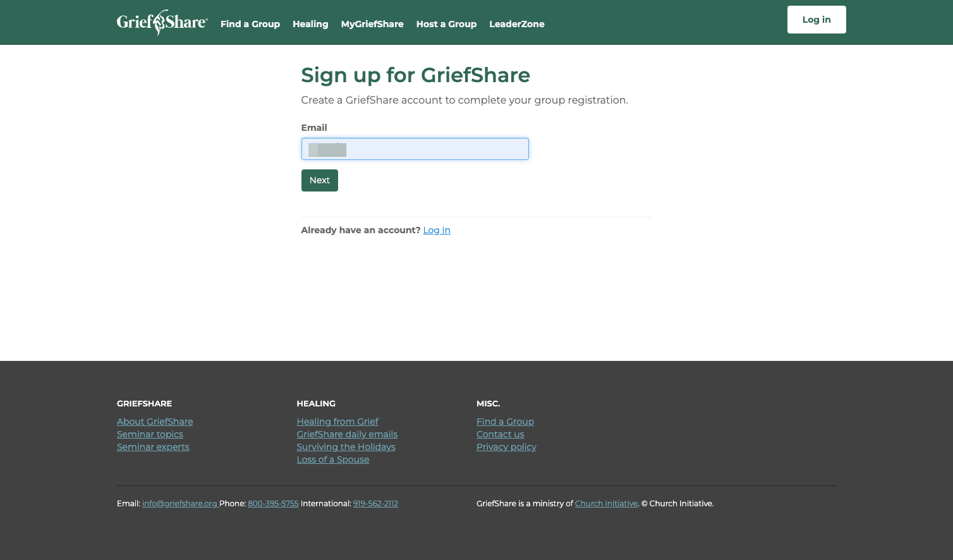Click the Sign up for GriefShare heading
Image resolution: width=953 pixels, height=560 pixels.
416,75
